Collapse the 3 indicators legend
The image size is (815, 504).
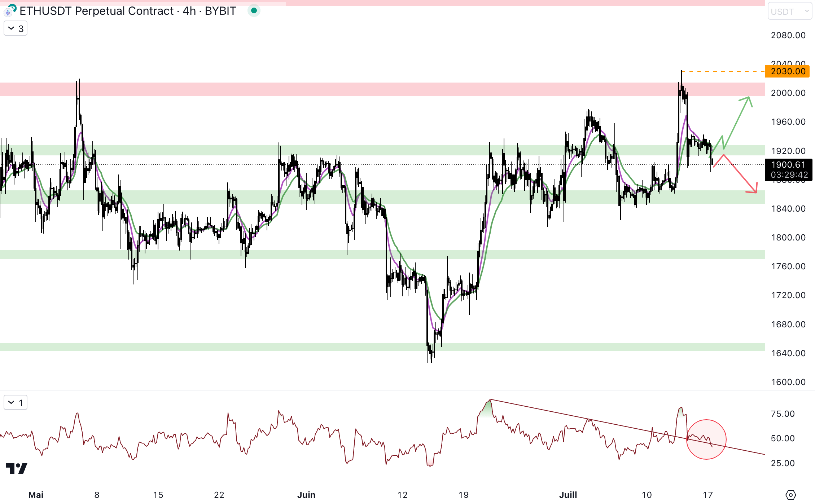[x=16, y=28]
